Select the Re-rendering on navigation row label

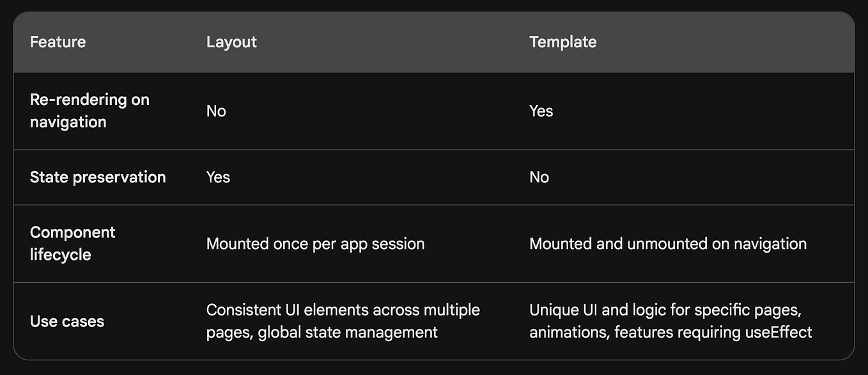click(x=89, y=111)
